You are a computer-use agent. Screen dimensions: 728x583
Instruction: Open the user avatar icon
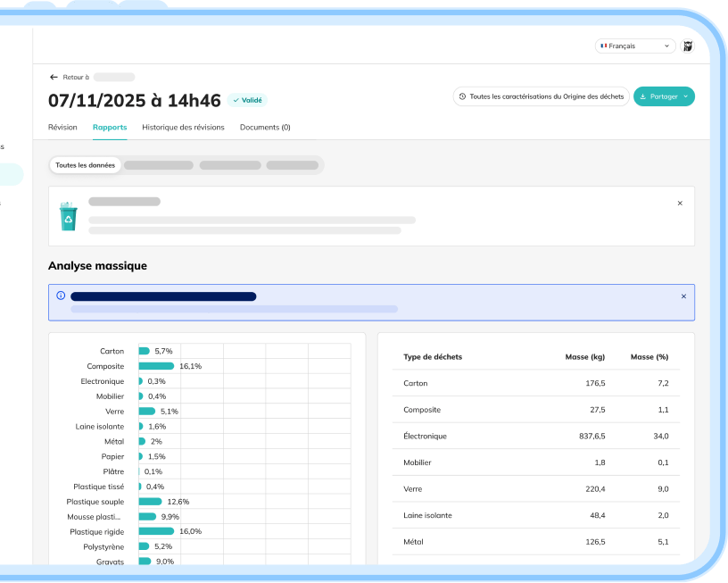[x=688, y=46]
